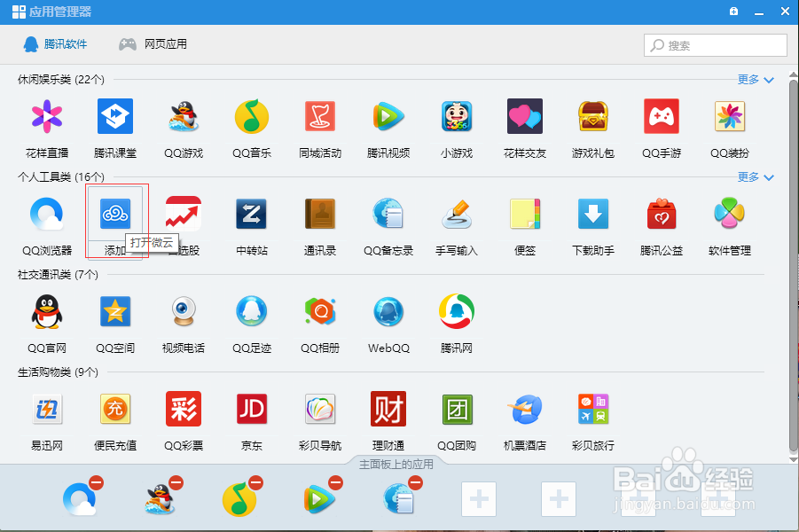This screenshot has height=532, width=799.
Task: Launch the QQ手游 app
Action: coord(662,117)
